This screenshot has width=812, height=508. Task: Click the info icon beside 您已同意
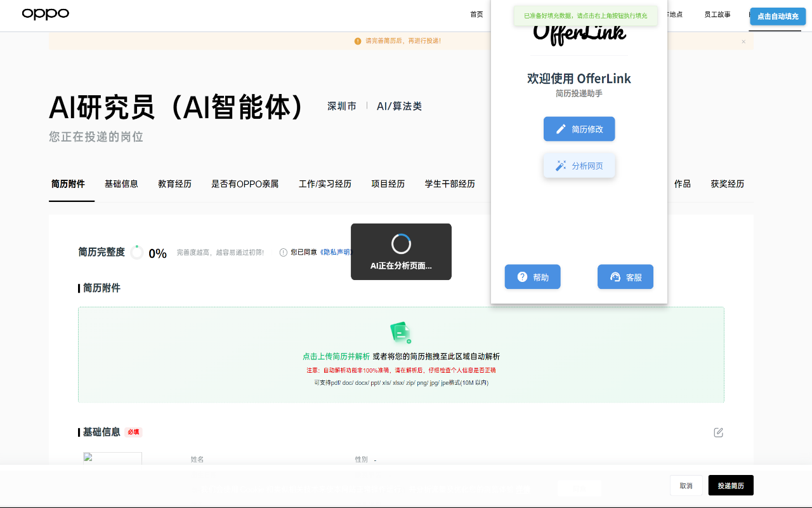tap(284, 252)
